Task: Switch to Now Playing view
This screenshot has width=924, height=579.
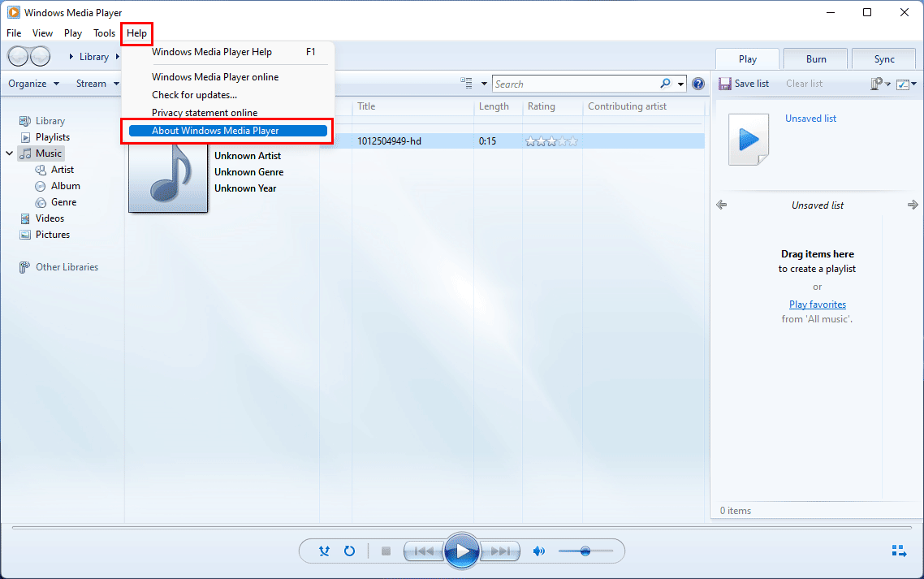Action: (899, 551)
